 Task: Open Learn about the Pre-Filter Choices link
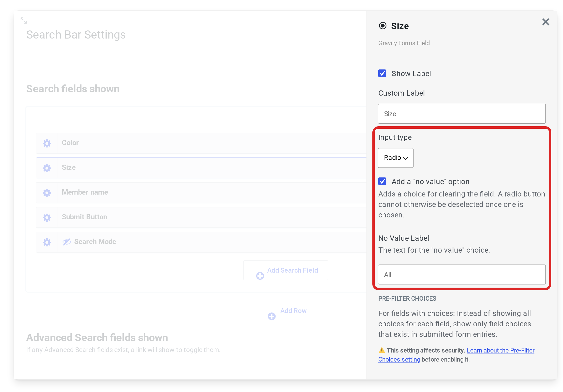[x=456, y=355]
